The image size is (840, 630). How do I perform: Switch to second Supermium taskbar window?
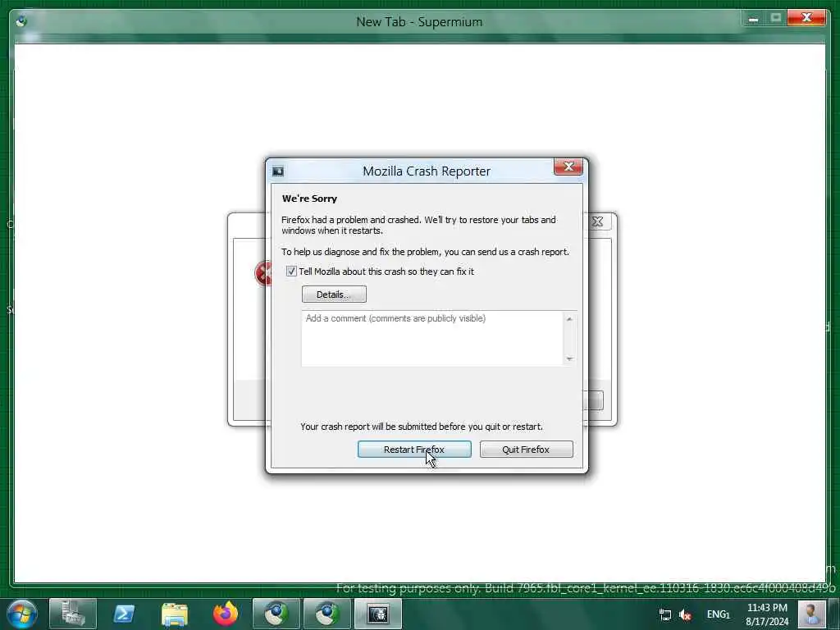click(x=327, y=614)
